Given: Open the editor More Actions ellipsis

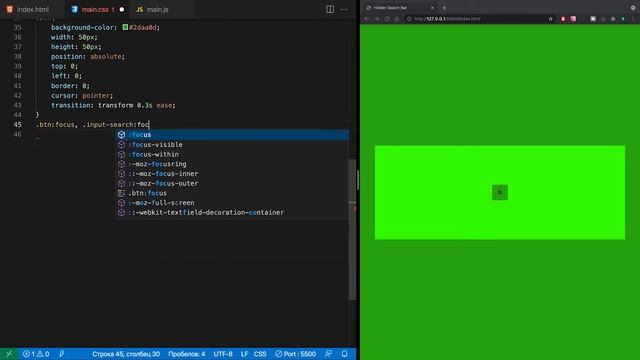Looking at the screenshot, I should 344,9.
